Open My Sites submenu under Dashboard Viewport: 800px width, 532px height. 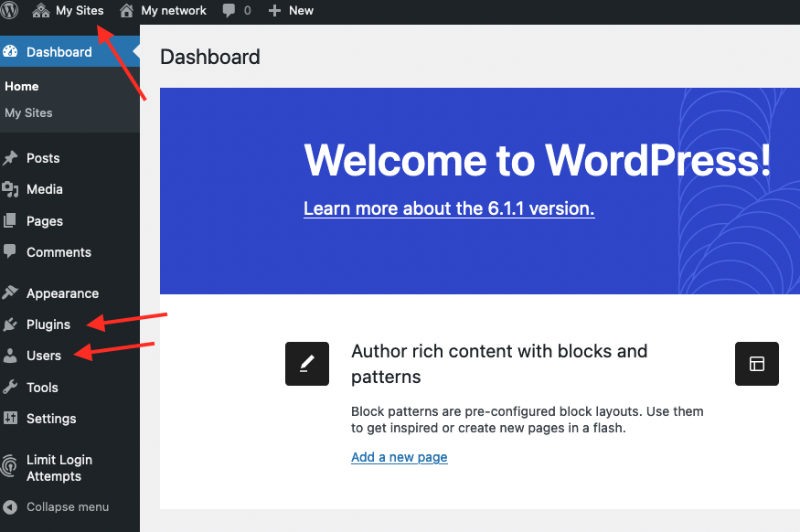point(28,112)
